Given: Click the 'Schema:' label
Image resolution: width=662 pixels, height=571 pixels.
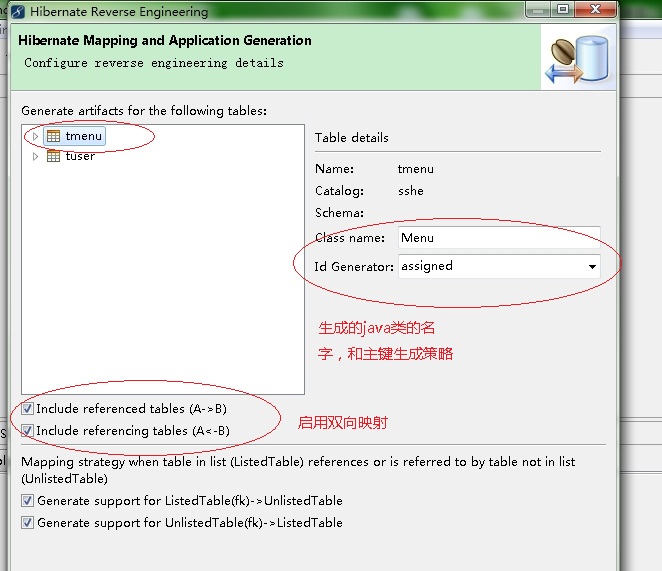Looking at the screenshot, I should pyautogui.click(x=339, y=212).
